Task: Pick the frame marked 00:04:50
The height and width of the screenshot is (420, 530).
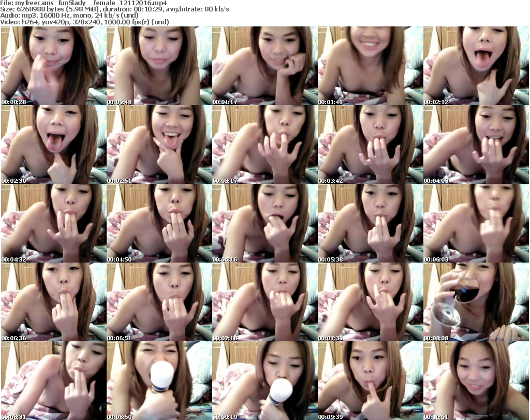Action: pos(159,224)
